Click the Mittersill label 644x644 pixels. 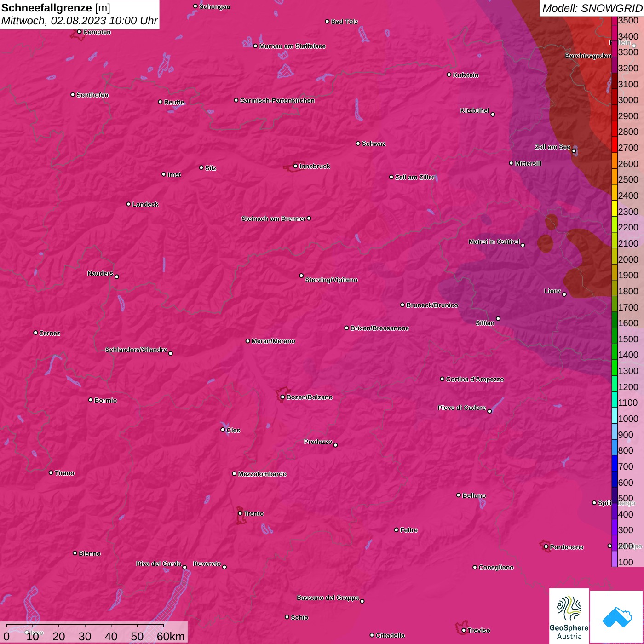click(528, 163)
